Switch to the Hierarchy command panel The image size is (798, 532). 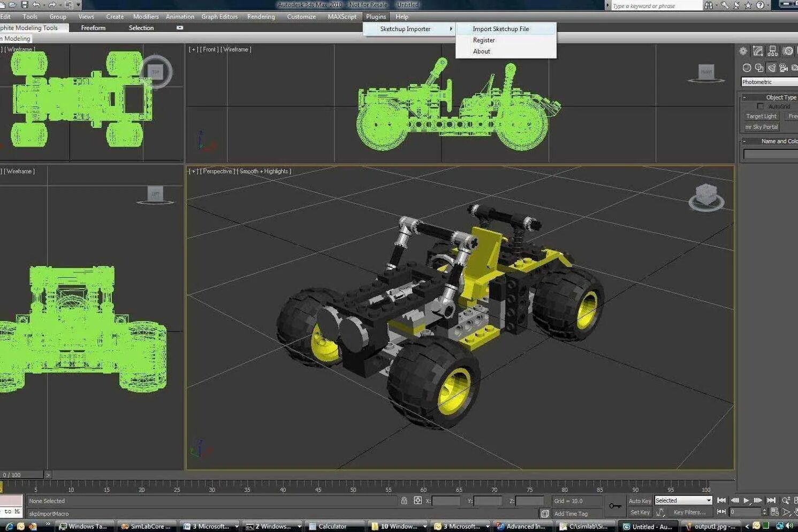coord(773,51)
